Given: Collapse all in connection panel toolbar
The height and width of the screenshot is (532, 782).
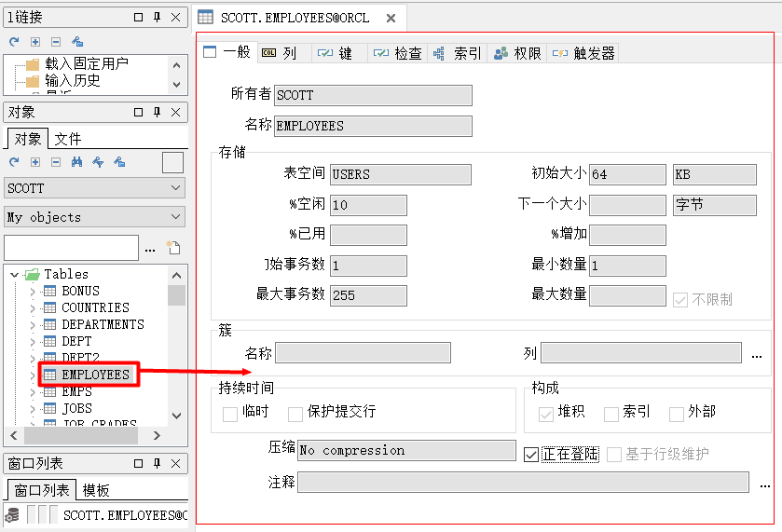Looking at the screenshot, I should click(x=56, y=42).
